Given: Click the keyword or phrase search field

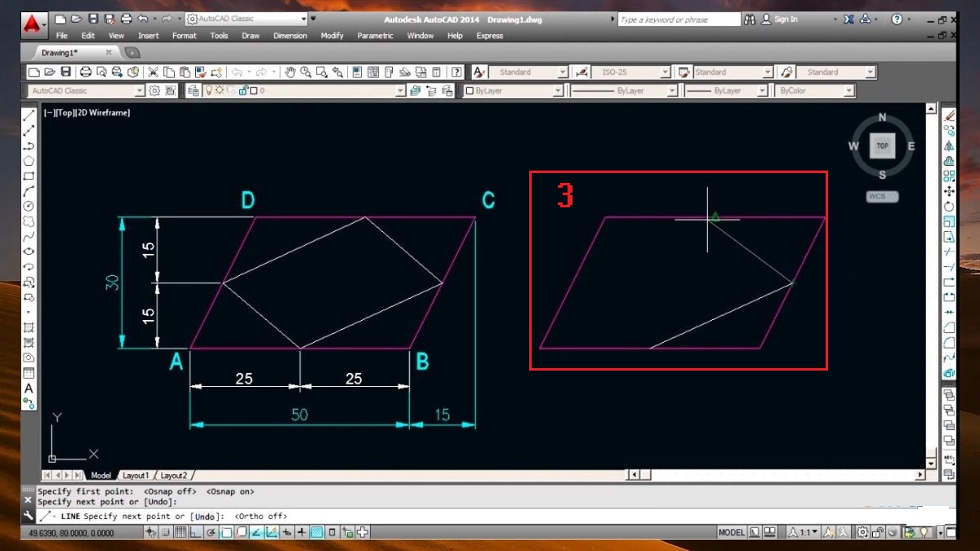Looking at the screenshot, I should point(678,19).
